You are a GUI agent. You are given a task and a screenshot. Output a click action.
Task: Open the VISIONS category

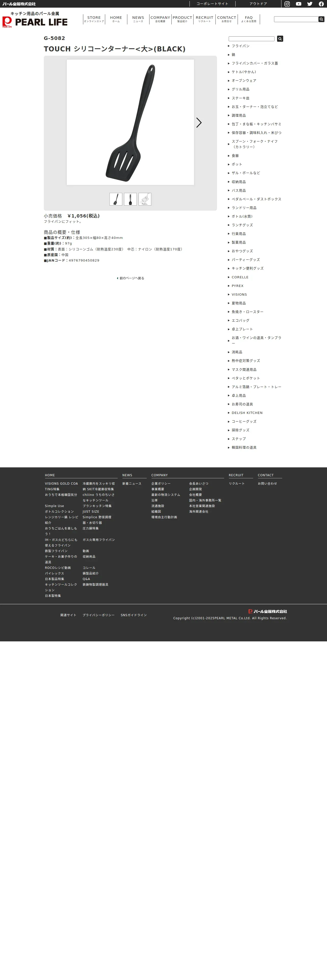tap(239, 294)
